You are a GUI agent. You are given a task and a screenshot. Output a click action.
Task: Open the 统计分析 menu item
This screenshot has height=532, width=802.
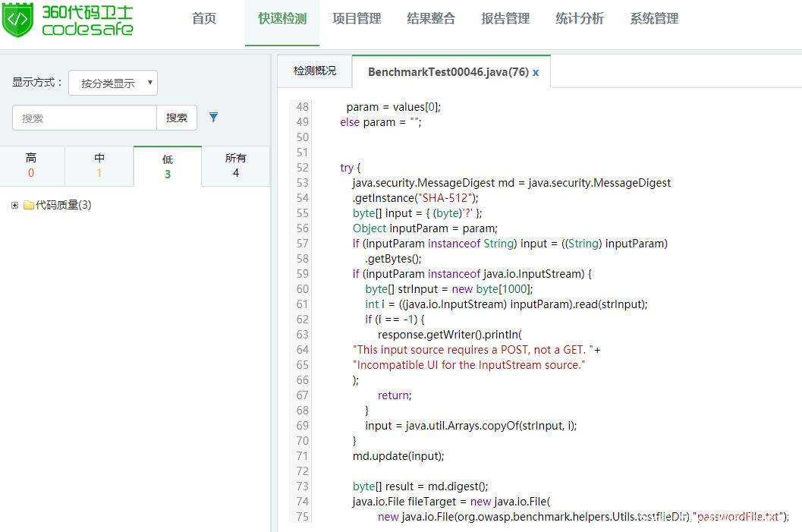pos(580,19)
